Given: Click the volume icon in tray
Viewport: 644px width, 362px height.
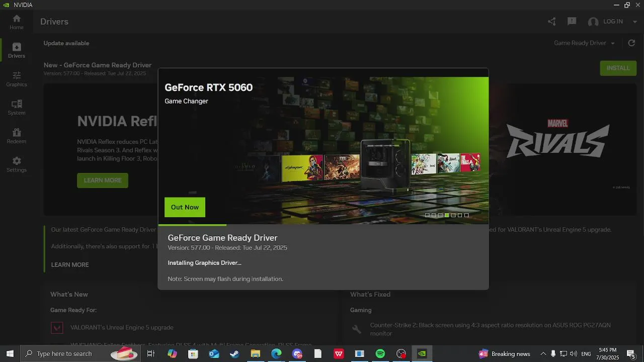Looking at the screenshot, I should [x=574, y=354].
